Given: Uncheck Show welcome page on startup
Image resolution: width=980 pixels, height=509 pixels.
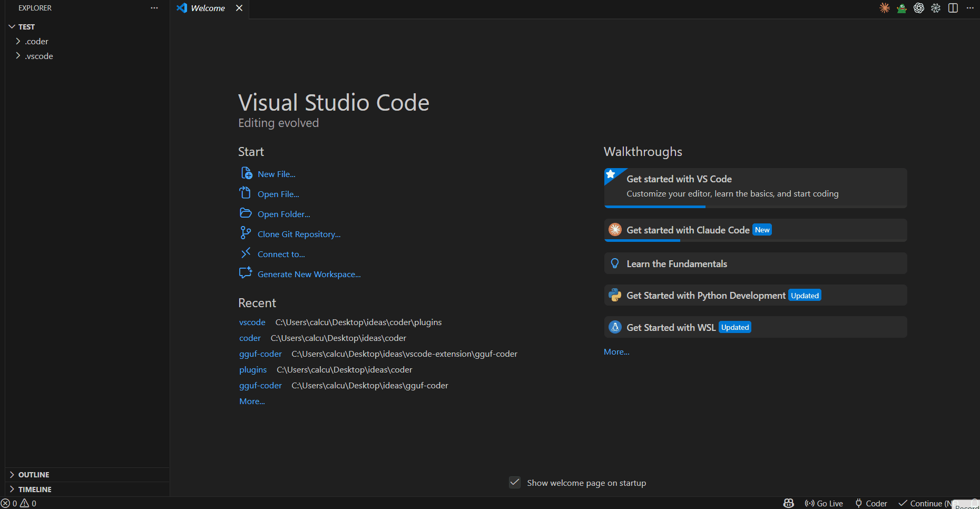Looking at the screenshot, I should click(514, 482).
